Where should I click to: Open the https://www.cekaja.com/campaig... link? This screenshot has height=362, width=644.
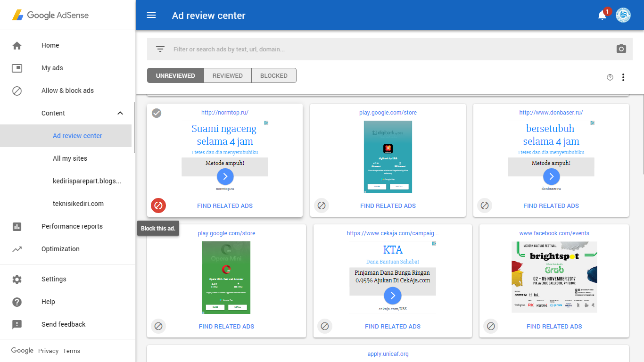(393, 233)
